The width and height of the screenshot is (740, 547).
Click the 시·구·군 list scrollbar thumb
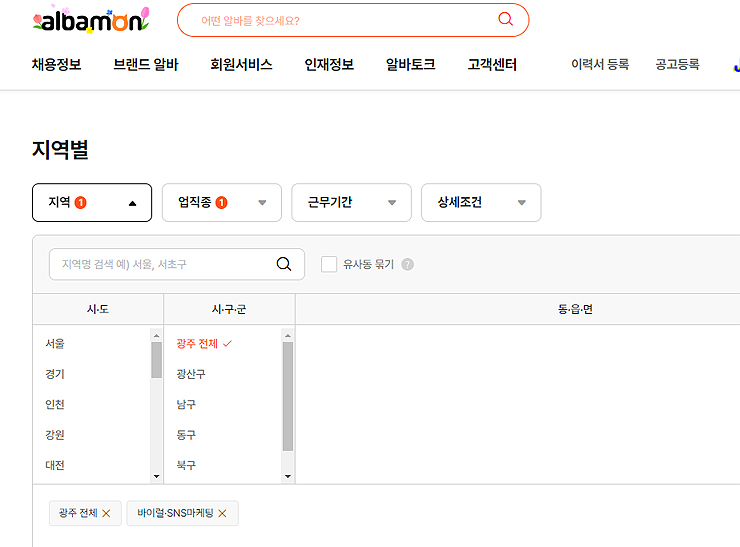[x=287, y=396]
